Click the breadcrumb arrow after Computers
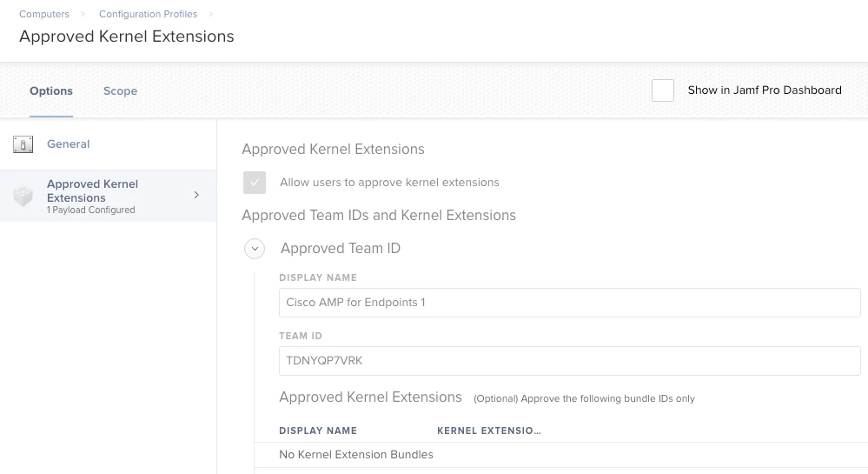Screen dimensions: 868x474 click(x=83, y=14)
